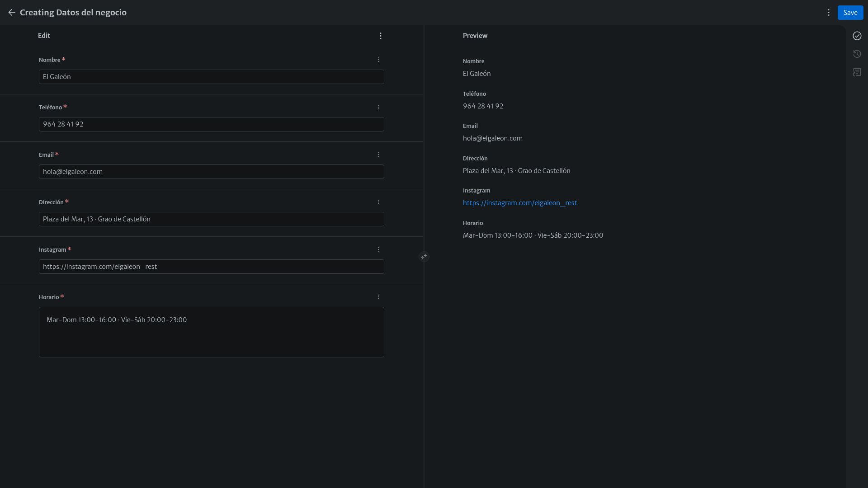Select the Teléfono label in Edit pane

(x=51, y=107)
